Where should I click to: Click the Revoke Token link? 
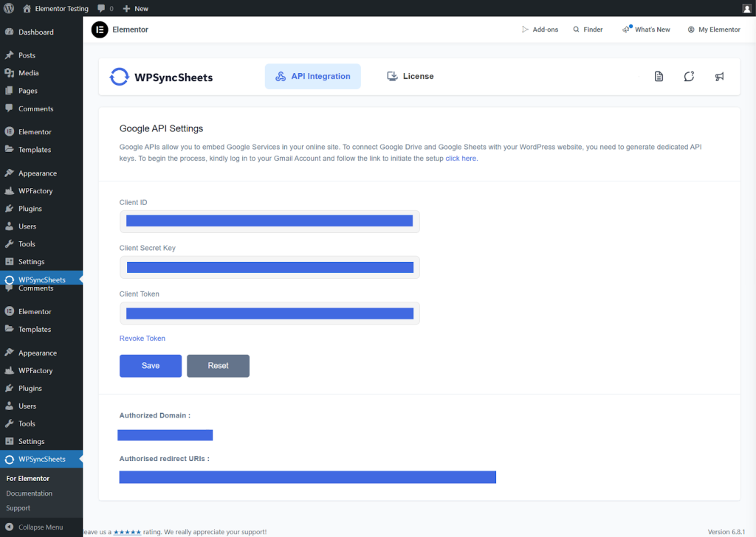tap(142, 338)
